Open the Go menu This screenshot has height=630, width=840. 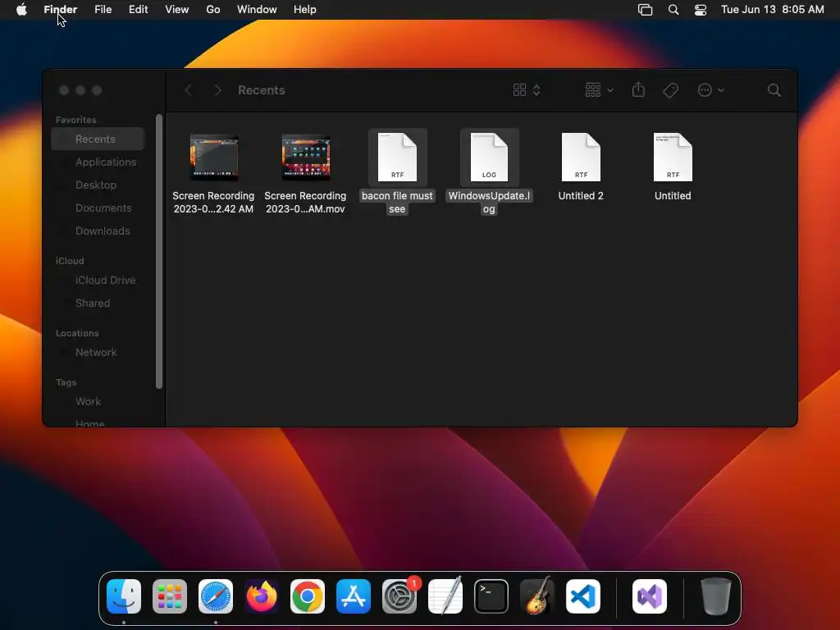[213, 10]
